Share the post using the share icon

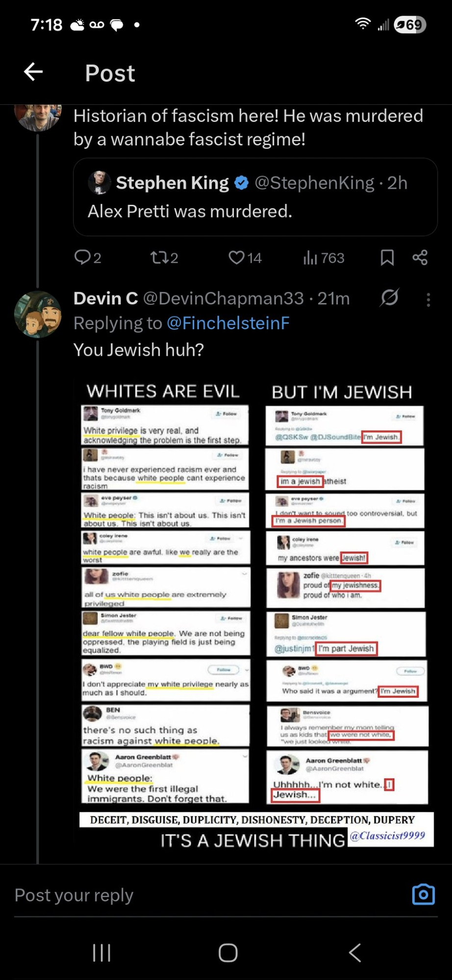click(x=420, y=257)
